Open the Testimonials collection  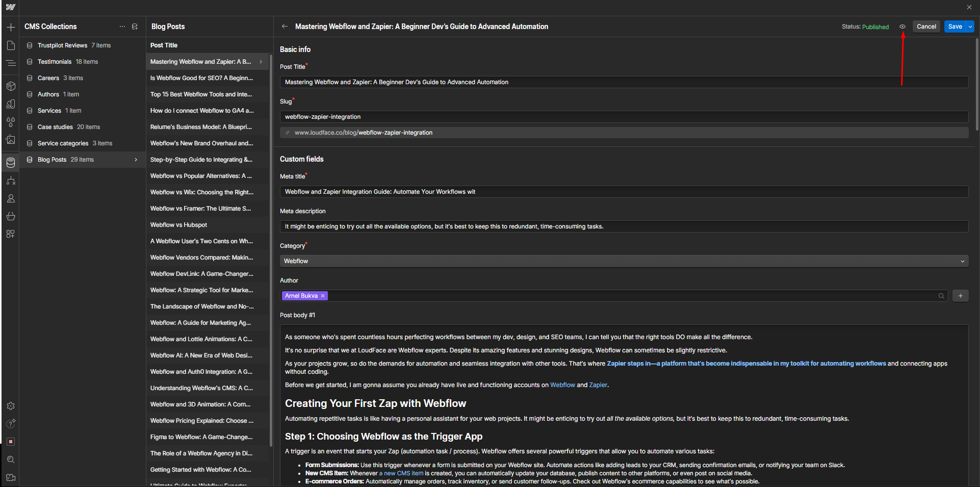point(83,62)
